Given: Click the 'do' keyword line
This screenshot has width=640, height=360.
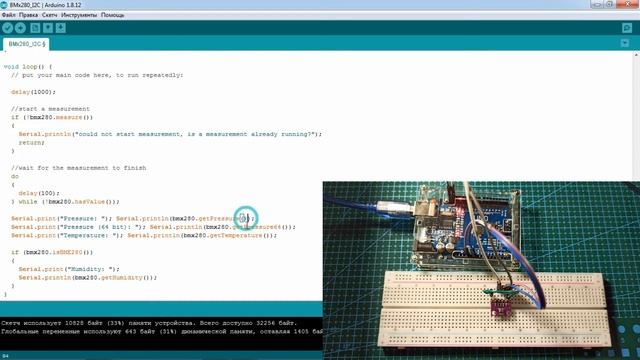Looking at the screenshot, I should 15,176.
